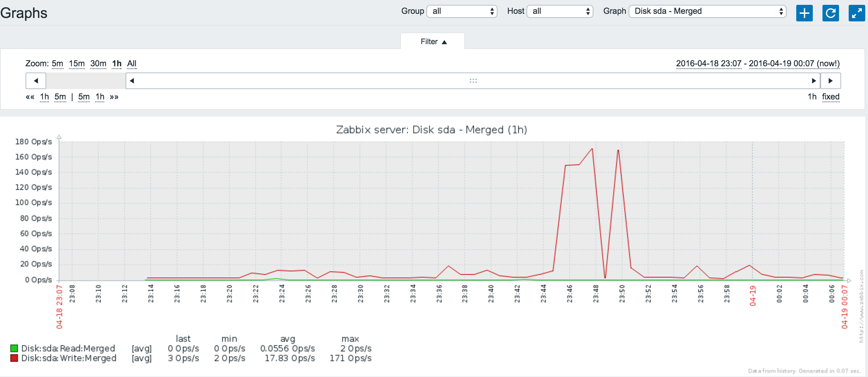Set zoom level to 5m

click(x=57, y=64)
